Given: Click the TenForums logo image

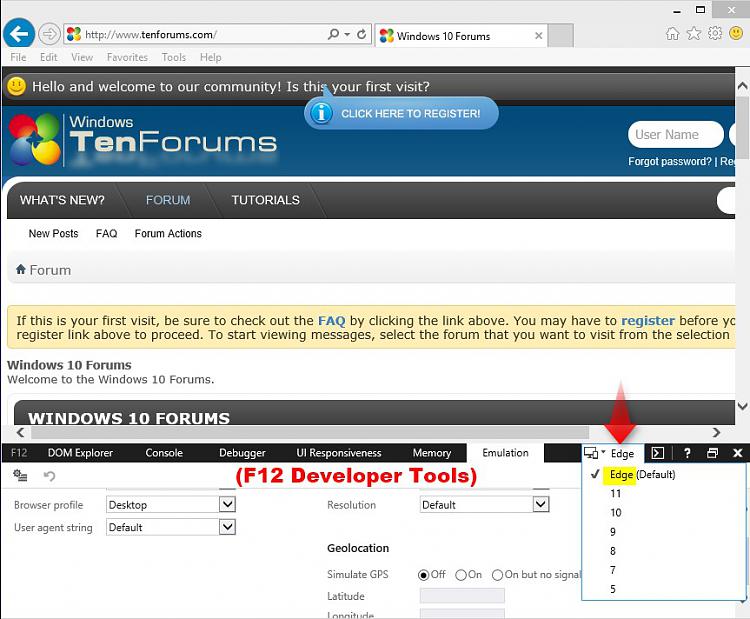Looking at the screenshot, I should pos(143,140).
